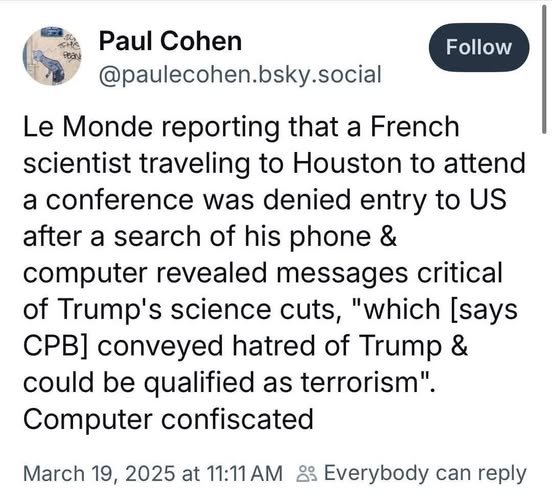Click the word messages in post

coord(342,273)
